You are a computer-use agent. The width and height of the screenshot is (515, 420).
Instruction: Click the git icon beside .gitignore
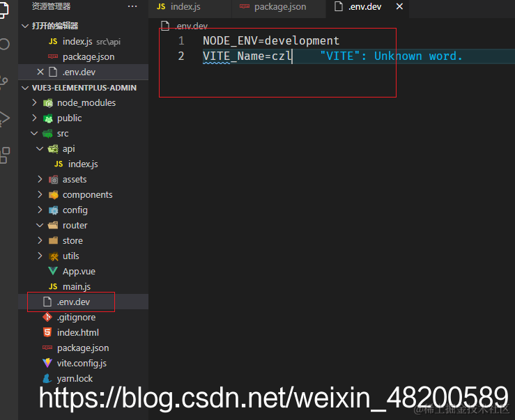coord(47,317)
